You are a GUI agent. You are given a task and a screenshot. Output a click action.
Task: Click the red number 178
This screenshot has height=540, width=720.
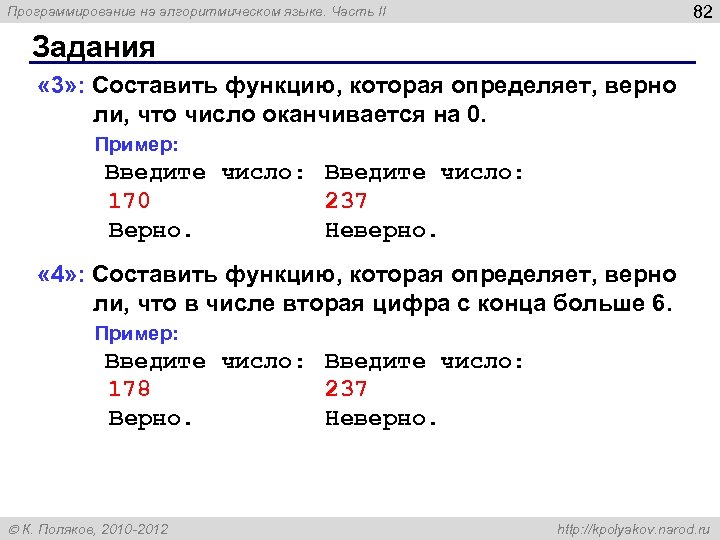click(x=129, y=388)
